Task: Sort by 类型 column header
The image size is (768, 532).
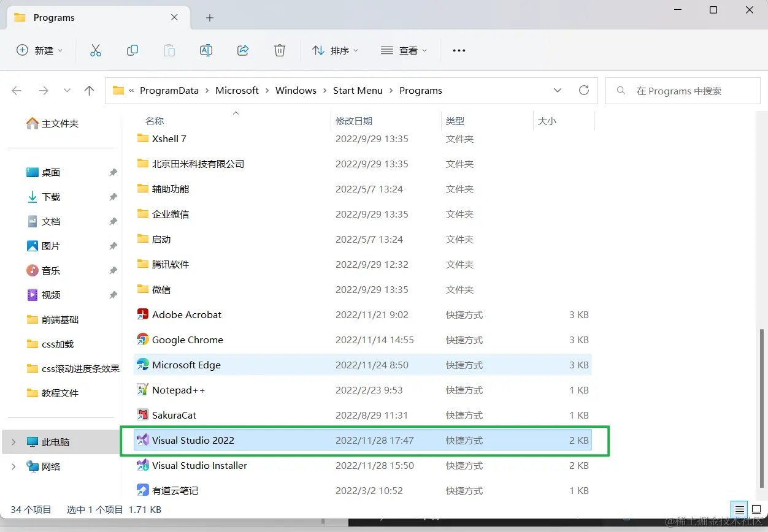Action: pyautogui.click(x=455, y=121)
